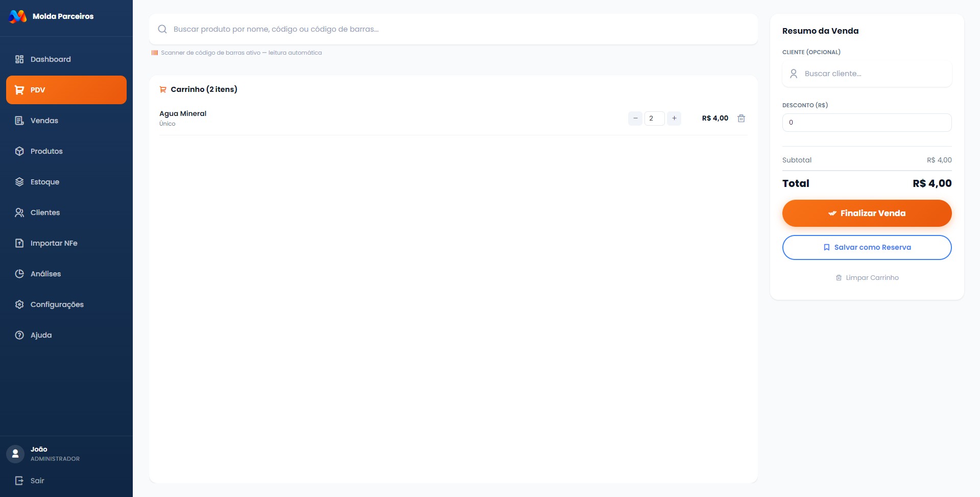The width and height of the screenshot is (980, 497).
Task: Click the cart icon beside Carrinho heading
Action: tap(163, 89)
